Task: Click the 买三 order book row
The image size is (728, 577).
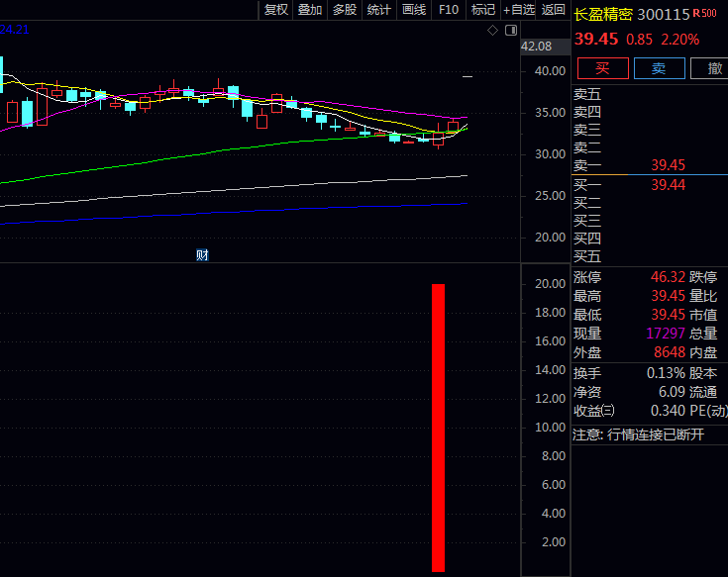Action: click(650, 221)
